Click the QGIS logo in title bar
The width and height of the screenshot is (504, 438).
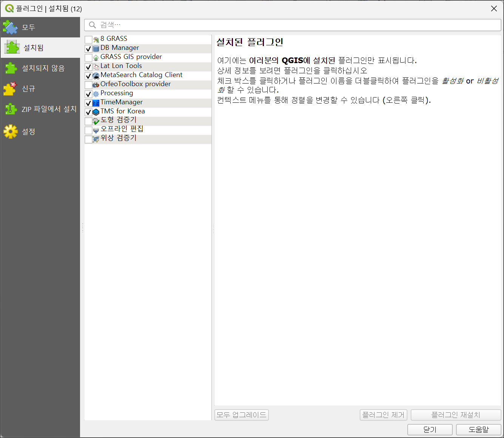tap(9, 8)
